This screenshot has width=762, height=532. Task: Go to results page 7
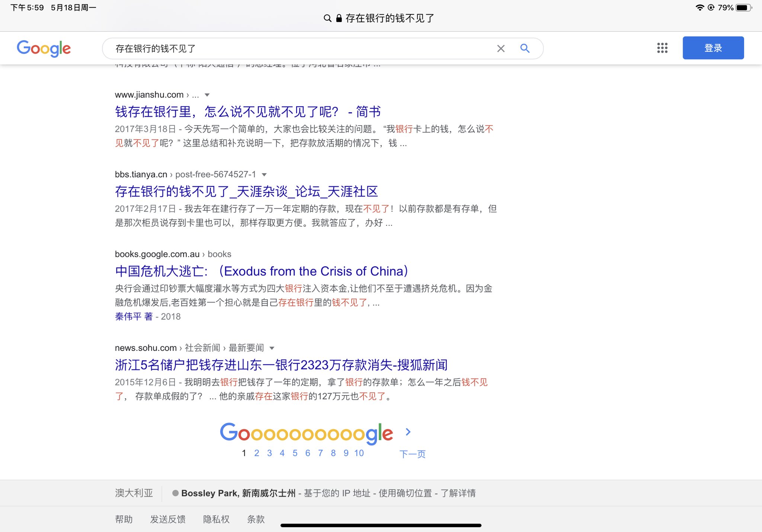point(320,453)
